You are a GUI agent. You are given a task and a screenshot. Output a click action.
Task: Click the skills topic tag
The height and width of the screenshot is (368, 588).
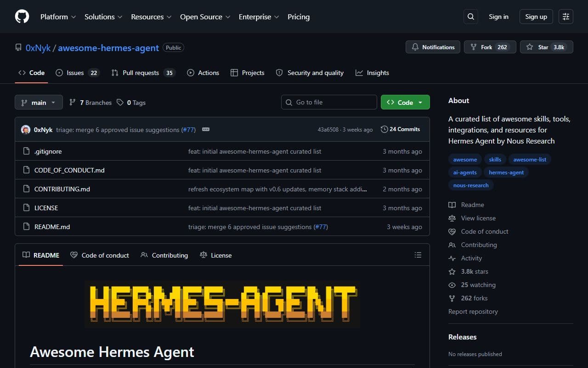coord(495,160)
